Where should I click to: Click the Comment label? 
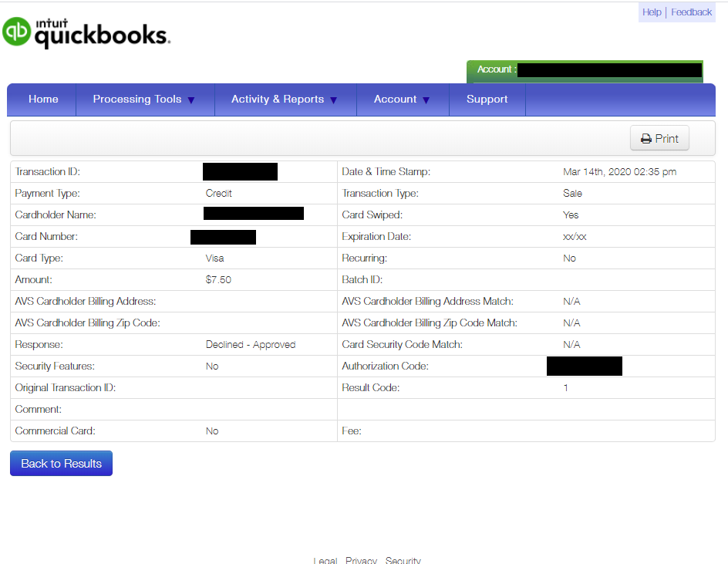(x=38, y=409)
